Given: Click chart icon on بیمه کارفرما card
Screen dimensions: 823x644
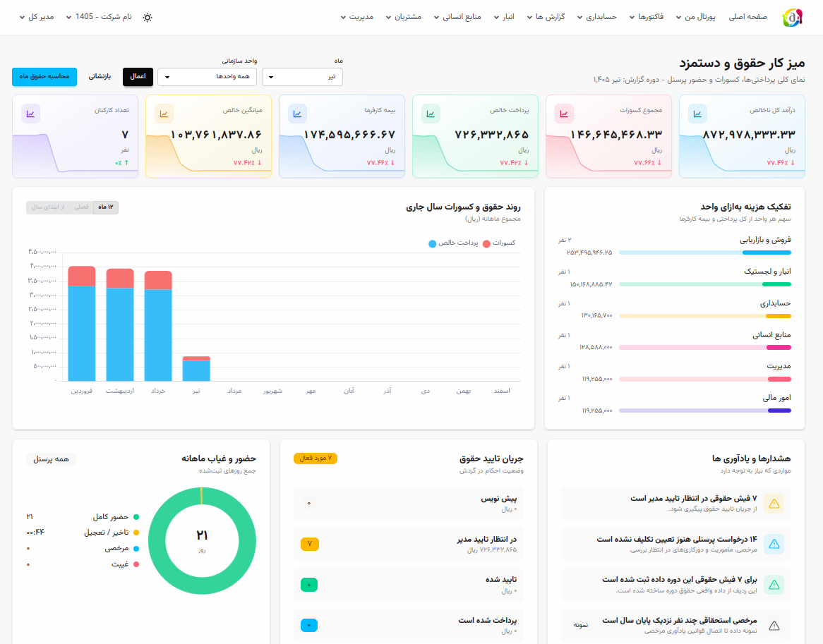Looking at the screenshot, I should (x=298, y=114).
